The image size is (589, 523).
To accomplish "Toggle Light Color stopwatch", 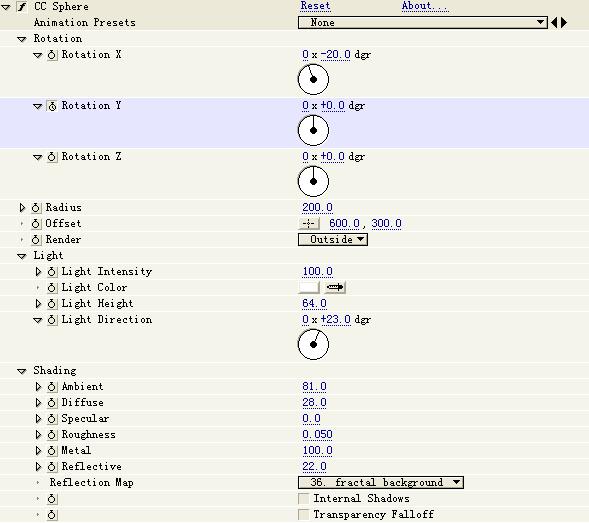I will pos(52,288).
